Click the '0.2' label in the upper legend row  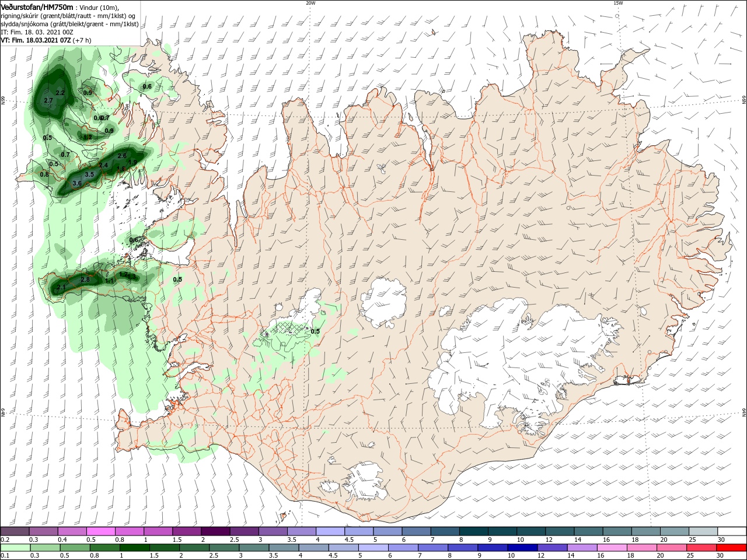point(5,540)
